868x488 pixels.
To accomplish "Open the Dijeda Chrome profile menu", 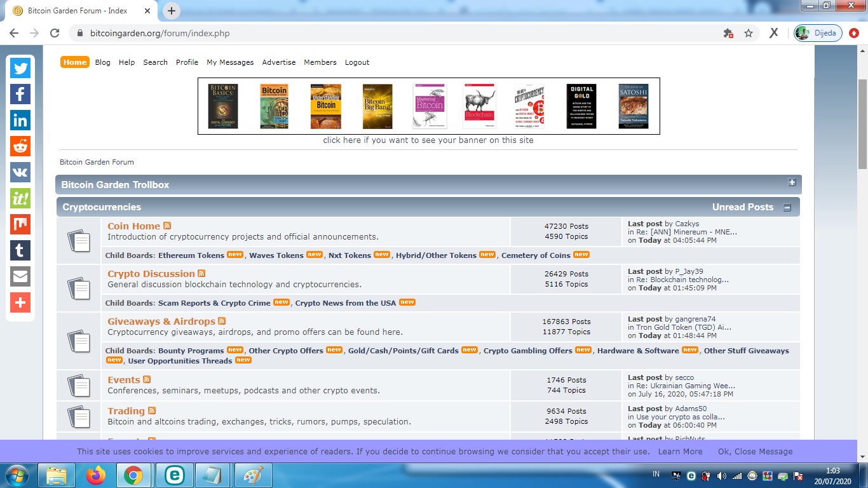I will (818, 33).
